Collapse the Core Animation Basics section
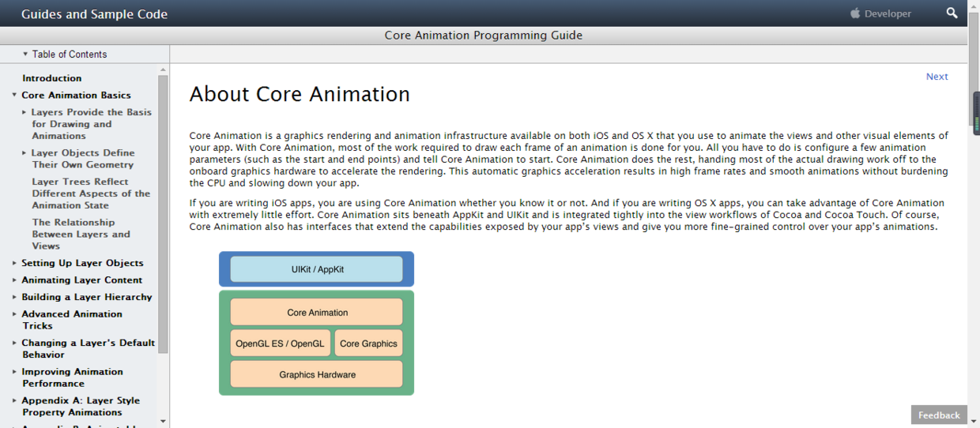This screenshot has height=428, width=980. tap(14, 96)
